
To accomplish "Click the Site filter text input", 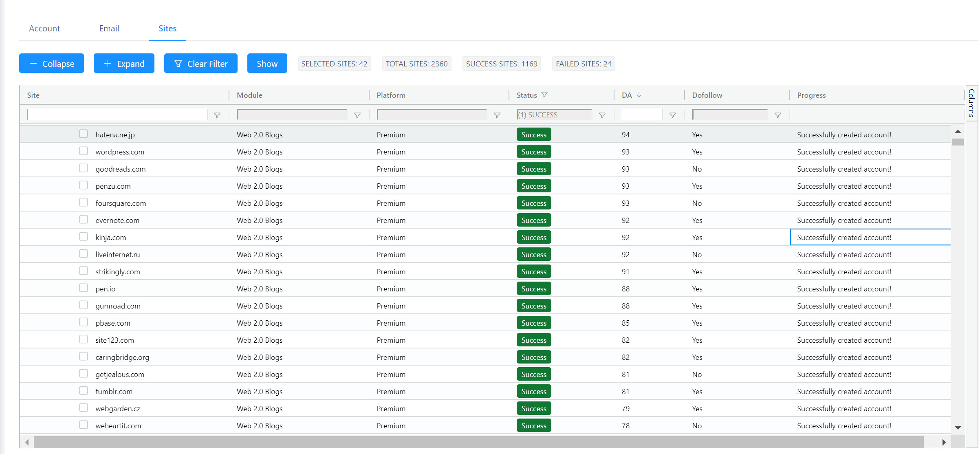I will (117, 115).
